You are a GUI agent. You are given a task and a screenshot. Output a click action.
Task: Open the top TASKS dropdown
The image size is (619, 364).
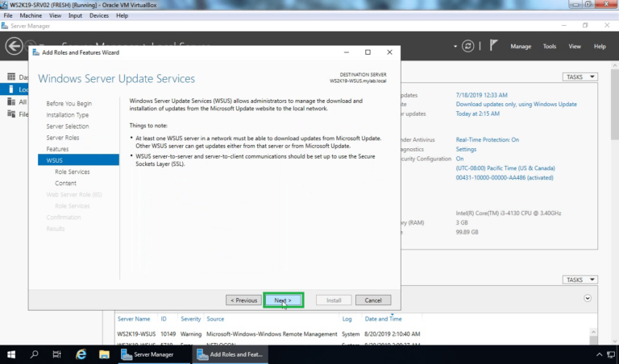point(580,77)
